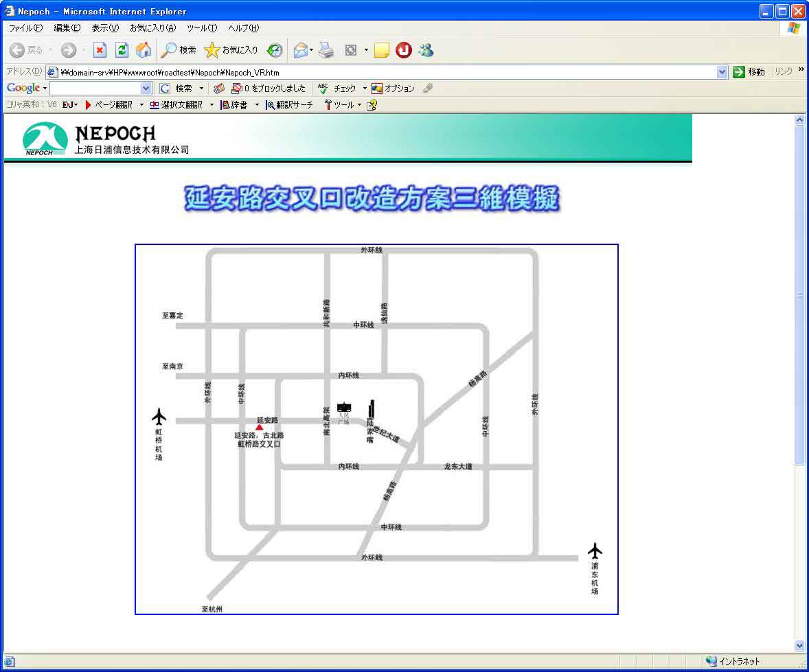Image resolution: width=809 pixels, height=672 pixels.
Task: Click the vertical scrollbar down arrow
Action: click(x=799, y=645)
